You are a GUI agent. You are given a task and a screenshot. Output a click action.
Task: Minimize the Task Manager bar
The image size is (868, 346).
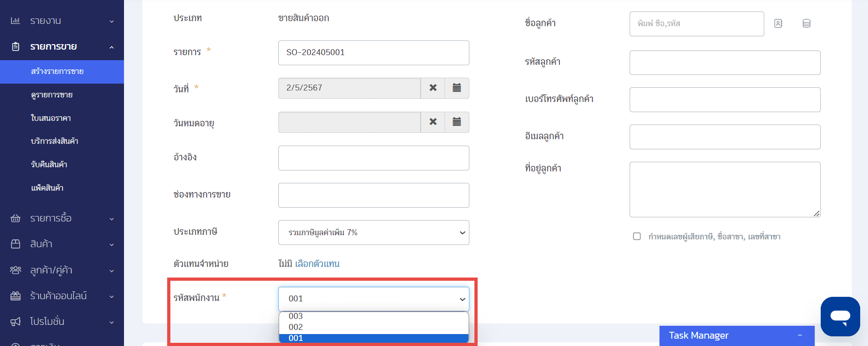(800, 335)
